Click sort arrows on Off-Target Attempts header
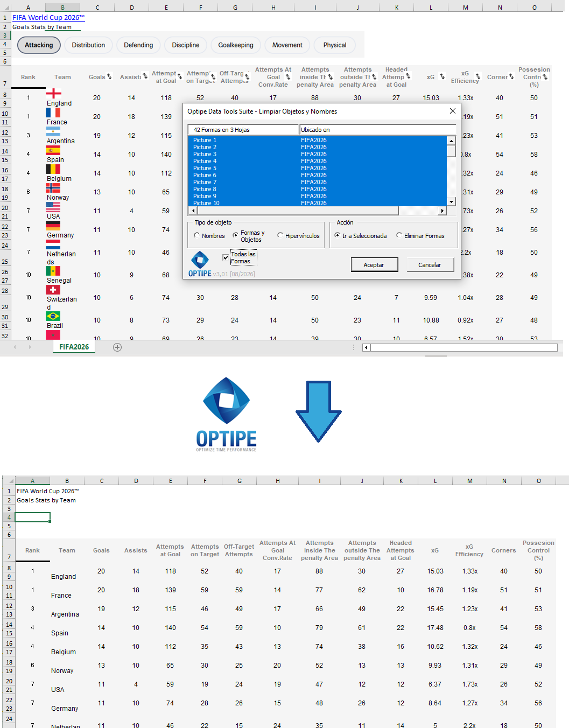This screenshot has width=569, height=728. 247,76
